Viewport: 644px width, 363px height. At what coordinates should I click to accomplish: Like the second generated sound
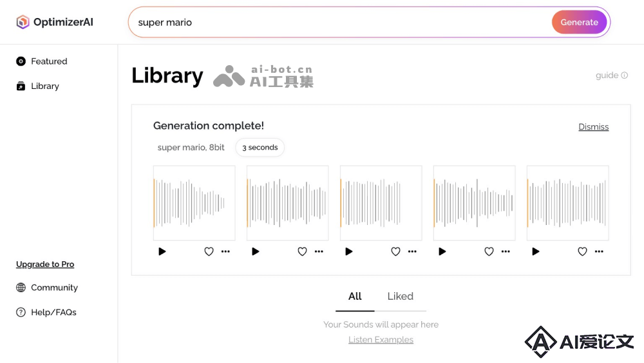[x=302, y=251]
